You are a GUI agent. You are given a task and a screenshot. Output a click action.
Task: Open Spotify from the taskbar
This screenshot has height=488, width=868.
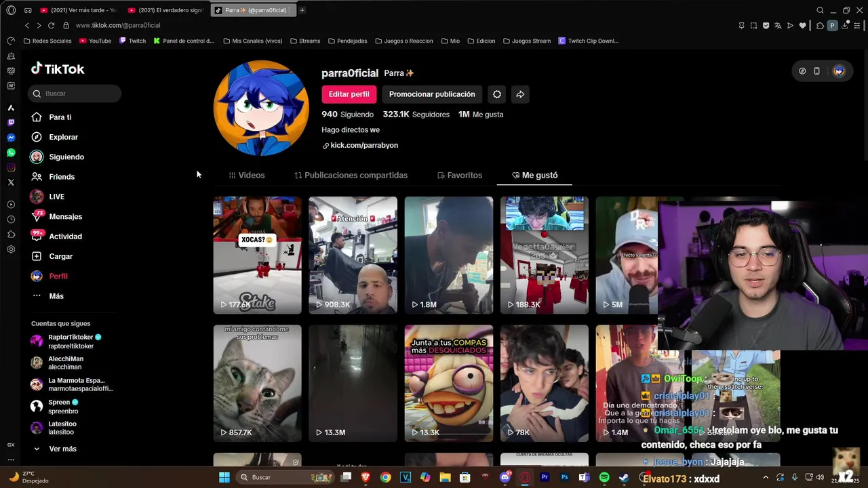604,477
